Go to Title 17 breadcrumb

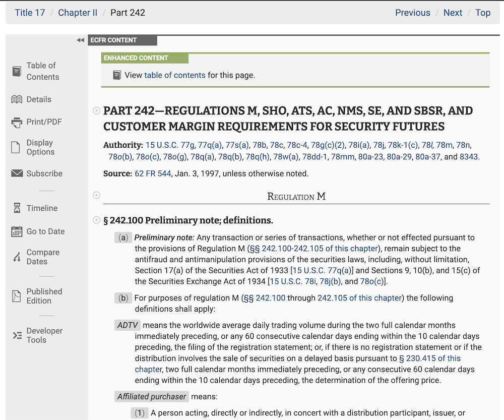pyautogui.click(x=30, y=13)
